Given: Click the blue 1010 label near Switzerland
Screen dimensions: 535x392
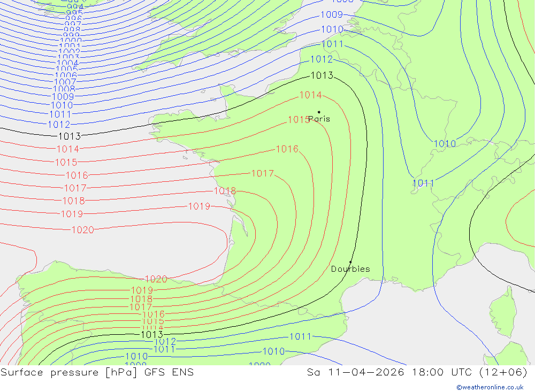Looking at the screenshot, I should [x=445, y=144].
